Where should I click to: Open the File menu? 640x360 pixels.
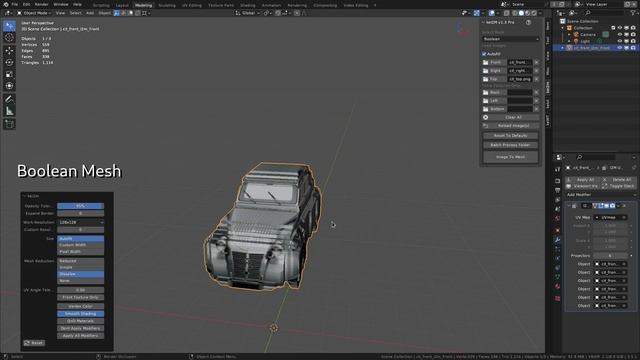pos(15,4)
